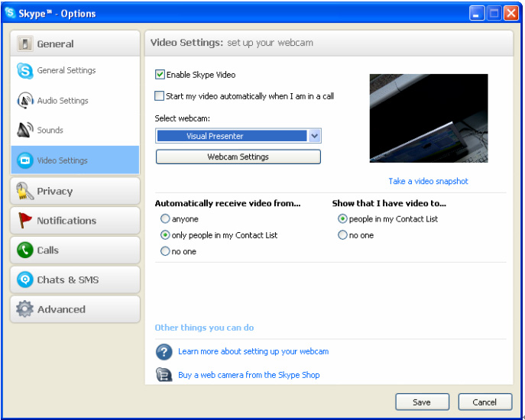
Task: Click Take a video snapshot link
Action: [428, 181]
